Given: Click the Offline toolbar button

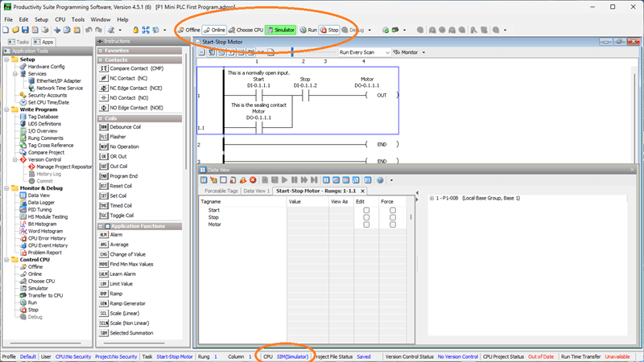Looking at the screenshot, I should [188, 30].
